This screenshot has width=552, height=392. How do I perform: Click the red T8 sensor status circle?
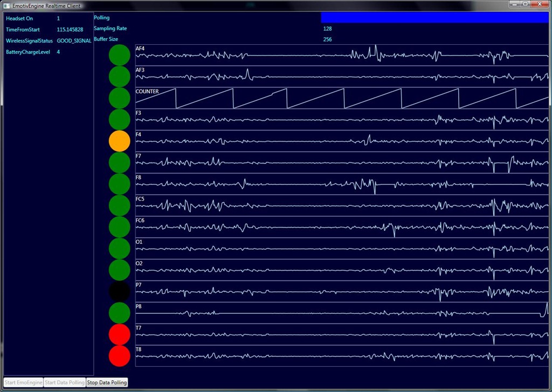point(119,356)
